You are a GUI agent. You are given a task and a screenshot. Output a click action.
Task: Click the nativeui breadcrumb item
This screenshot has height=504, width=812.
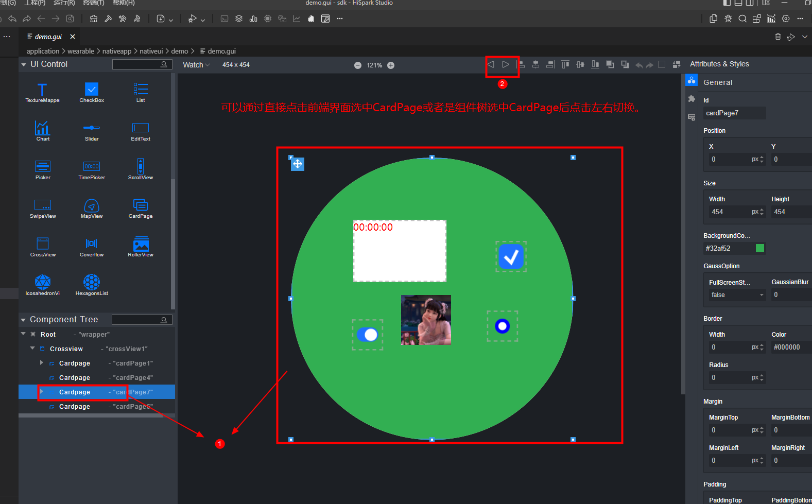click(x=151, y=51)
